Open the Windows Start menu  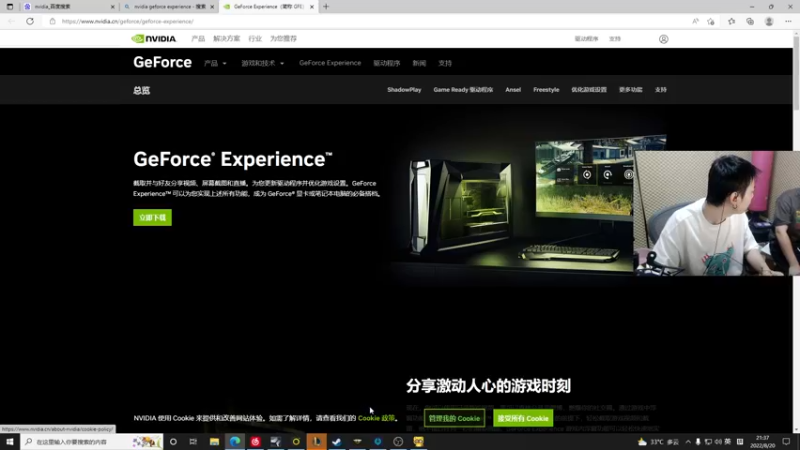(x=10, y=442)
